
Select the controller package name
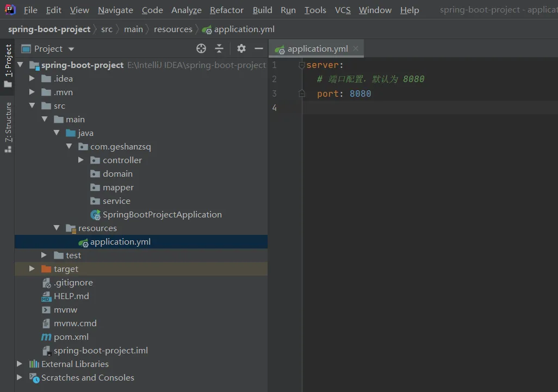[x=122, y=160]
